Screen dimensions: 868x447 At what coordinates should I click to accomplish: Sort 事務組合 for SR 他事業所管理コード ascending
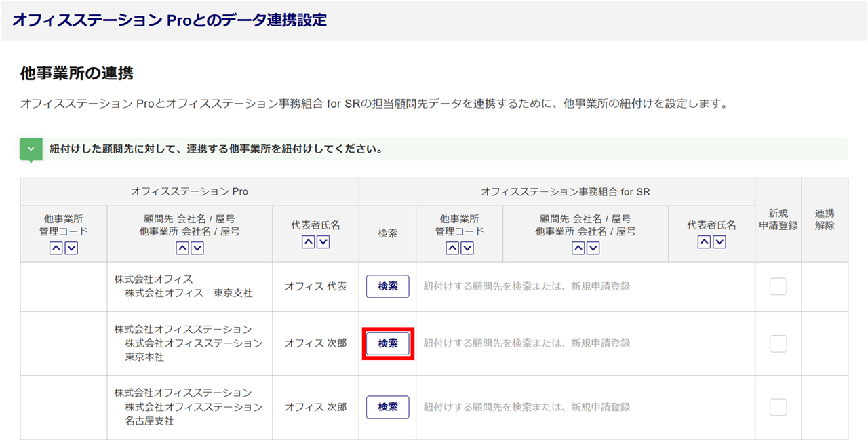(452, 248)
